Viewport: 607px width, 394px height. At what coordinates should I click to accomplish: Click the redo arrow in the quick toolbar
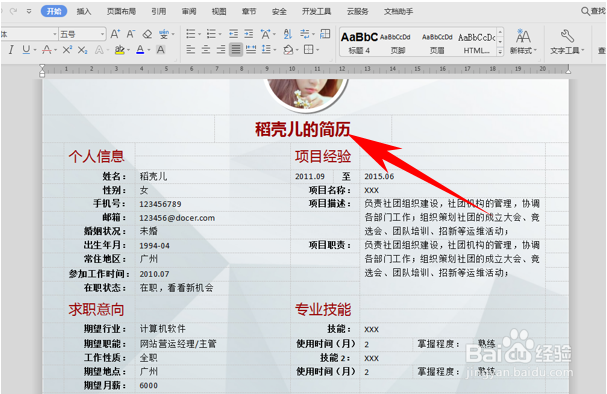click(14, 11)
